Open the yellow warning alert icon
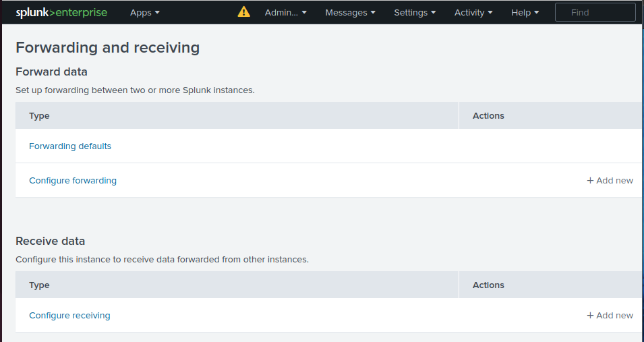This screenshot has width=644, height=342. (x=243, y=12)
